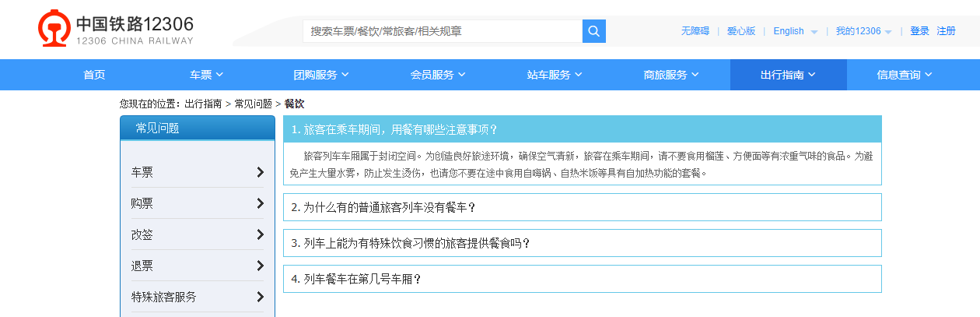Open the 团购服务 navigation menu
The height and width of the screenshot is (317, 980).
[x=321, y=75]
